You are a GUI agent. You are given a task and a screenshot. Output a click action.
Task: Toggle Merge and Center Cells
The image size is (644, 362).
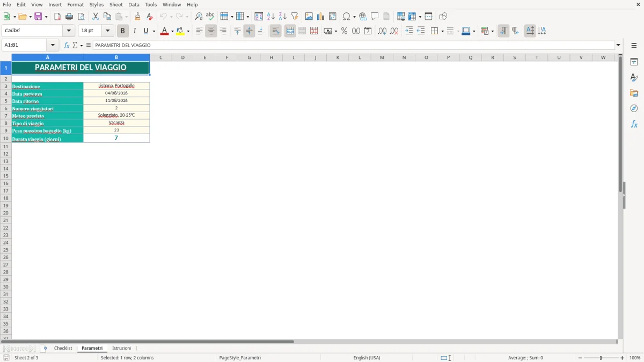pyautogui.click(x=290, y=31)
